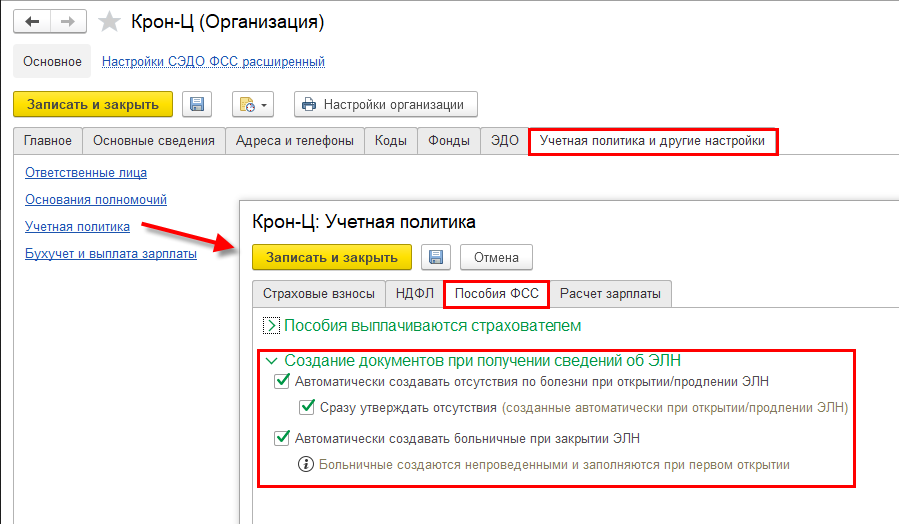
Task: Open Настройки СЭДО ФСС расширенный link
Action: (213, 61)
